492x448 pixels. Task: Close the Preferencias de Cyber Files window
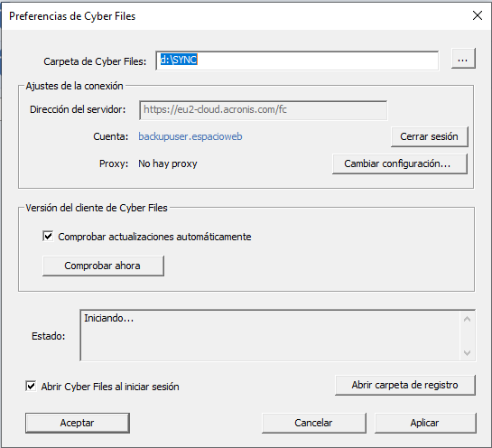478,15
